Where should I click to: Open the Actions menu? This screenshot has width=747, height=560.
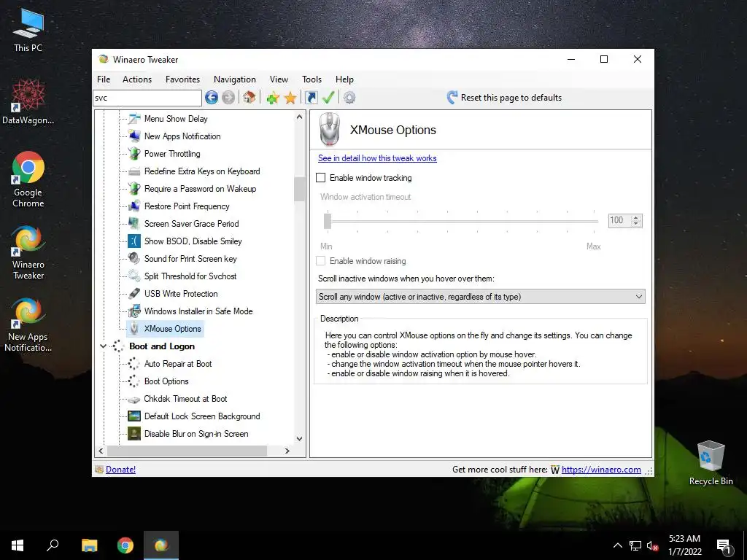tap(137, 79)
